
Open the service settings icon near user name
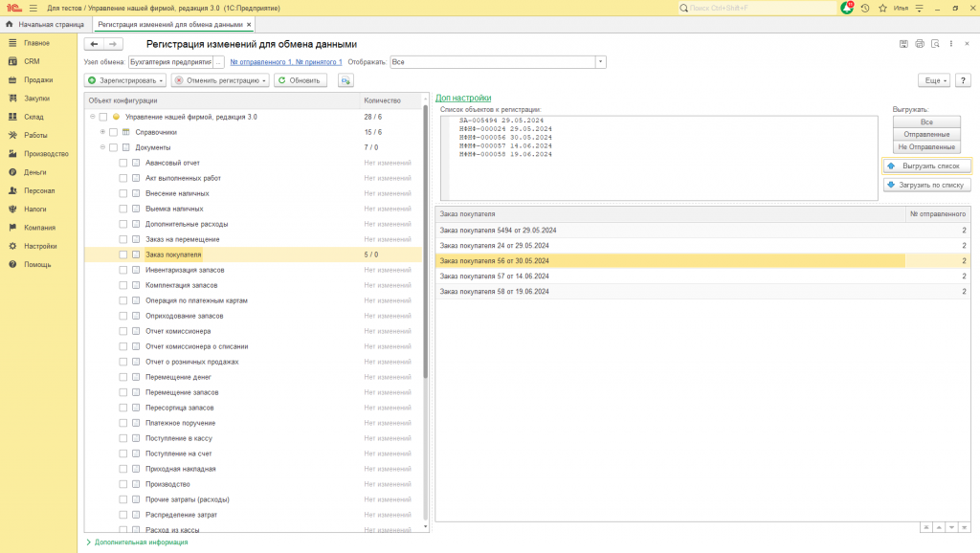point(920,8)
